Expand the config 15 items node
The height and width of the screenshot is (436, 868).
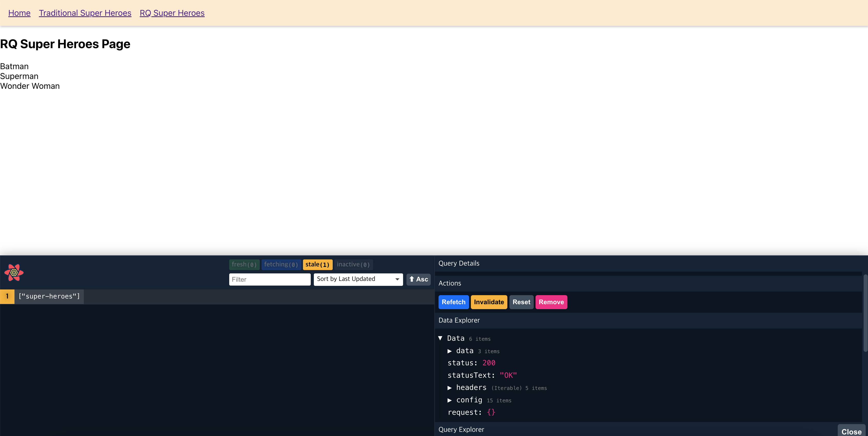(x=449, y=400)
